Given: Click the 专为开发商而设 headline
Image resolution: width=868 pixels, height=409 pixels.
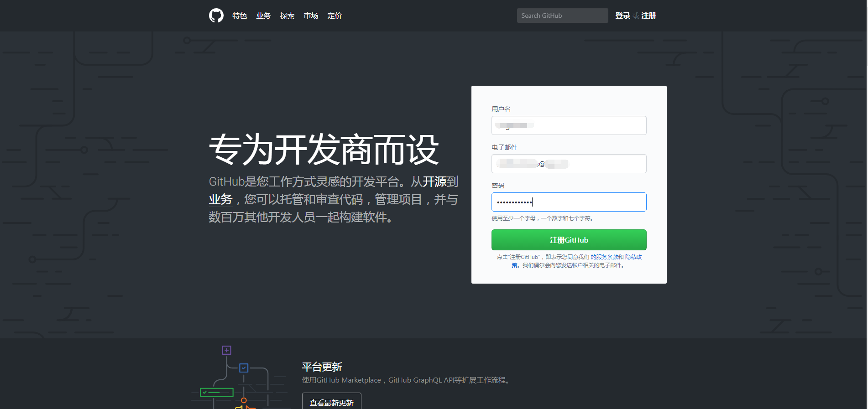Looking at the screenshot, I should tap(324, 149).
